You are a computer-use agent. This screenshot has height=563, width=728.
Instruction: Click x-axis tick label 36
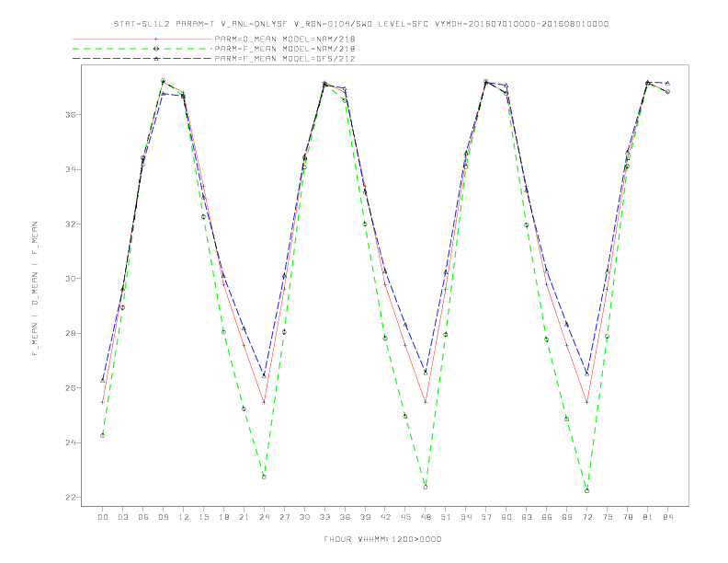(345, 517)
